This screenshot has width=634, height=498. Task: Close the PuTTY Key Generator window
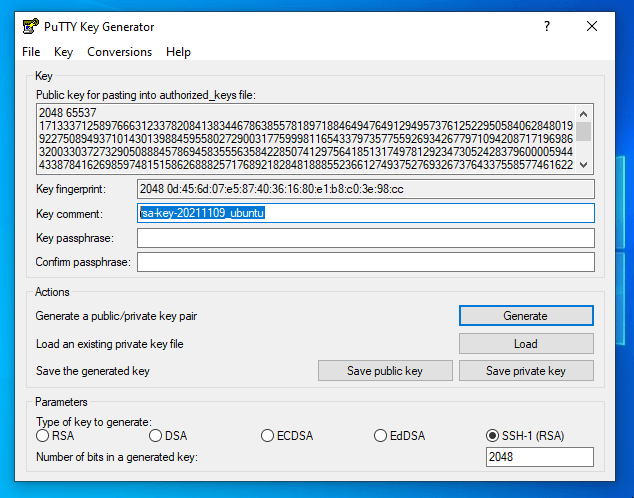click(593, 27)
